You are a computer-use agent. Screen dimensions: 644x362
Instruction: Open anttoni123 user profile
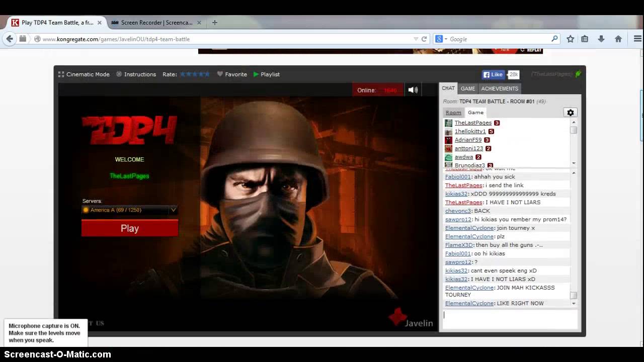469,148
